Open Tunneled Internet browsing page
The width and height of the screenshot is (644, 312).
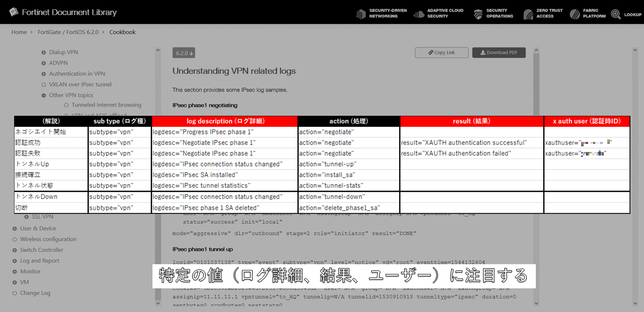click(x=106, y=105)
